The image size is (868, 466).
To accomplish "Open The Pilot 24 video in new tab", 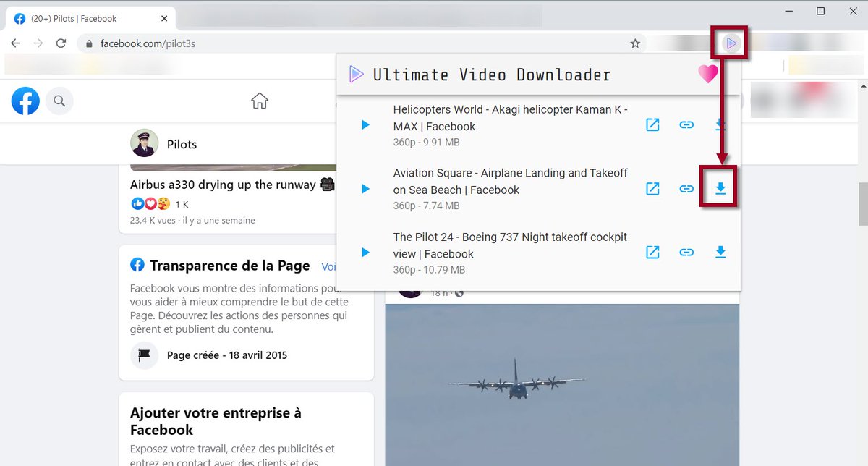I will click(x=652, y=253).
